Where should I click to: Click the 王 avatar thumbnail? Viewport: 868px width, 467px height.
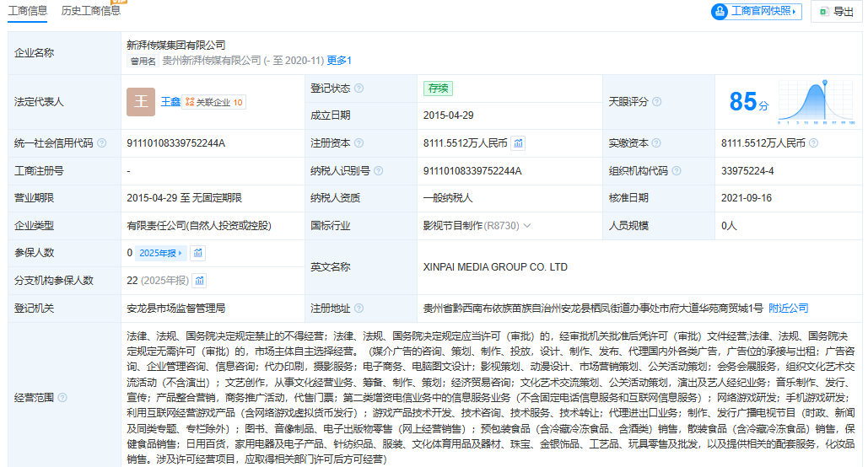tap(141, 102)
